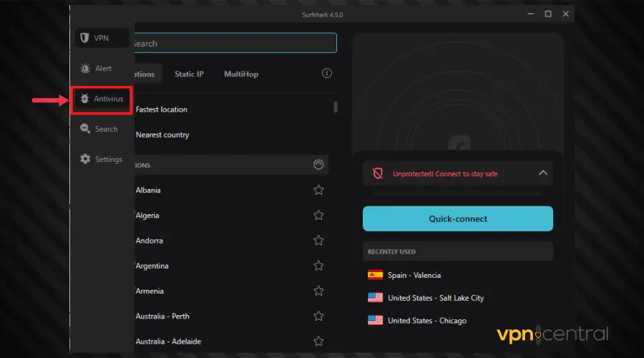Select Nearest country
The width and height of the screenshot is (644, 358).
coord(162,135)
